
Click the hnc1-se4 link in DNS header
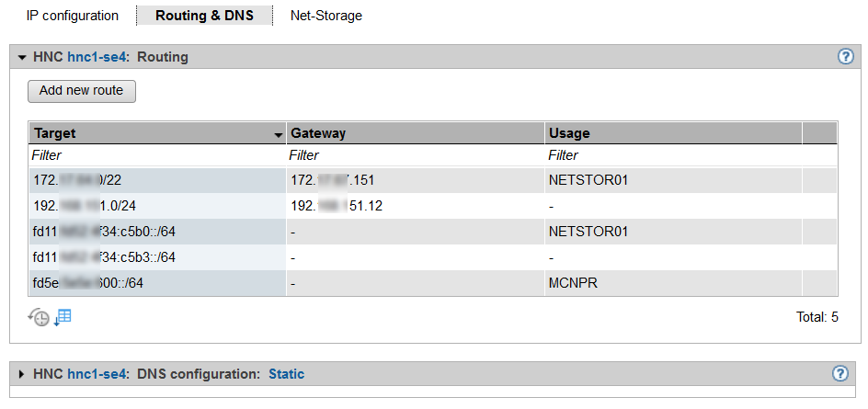point(97,374)
